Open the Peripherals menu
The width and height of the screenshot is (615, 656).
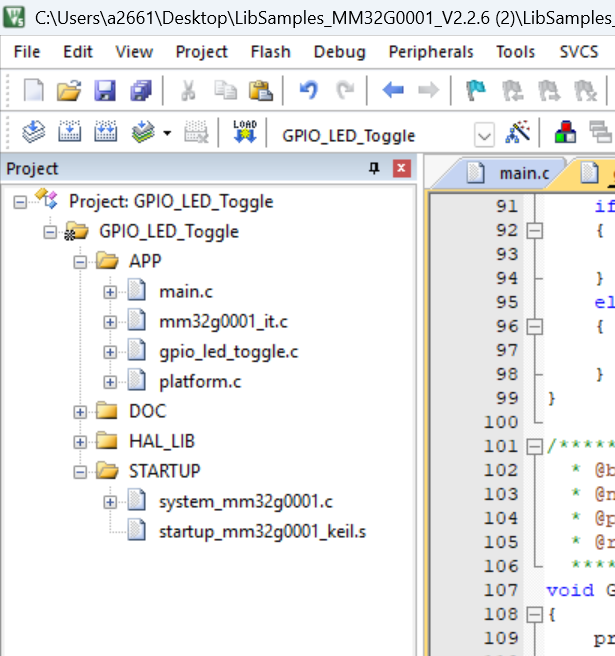tap(431, 52)
